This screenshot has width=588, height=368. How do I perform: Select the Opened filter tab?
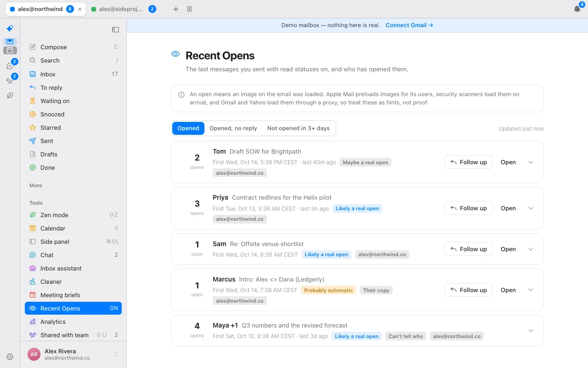point(188,128)
